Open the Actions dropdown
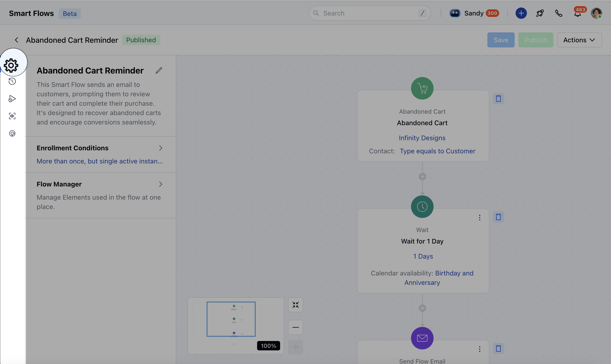 [x=579, y=40]
